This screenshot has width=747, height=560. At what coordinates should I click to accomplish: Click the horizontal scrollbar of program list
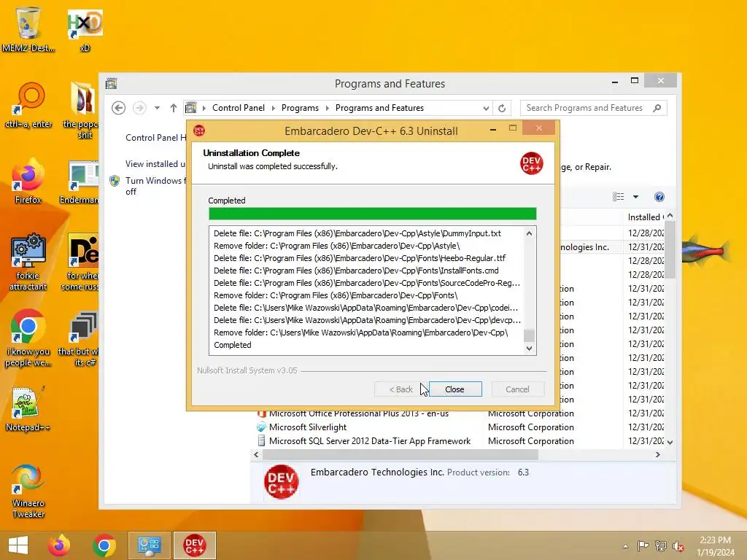(x=400, y=455)
